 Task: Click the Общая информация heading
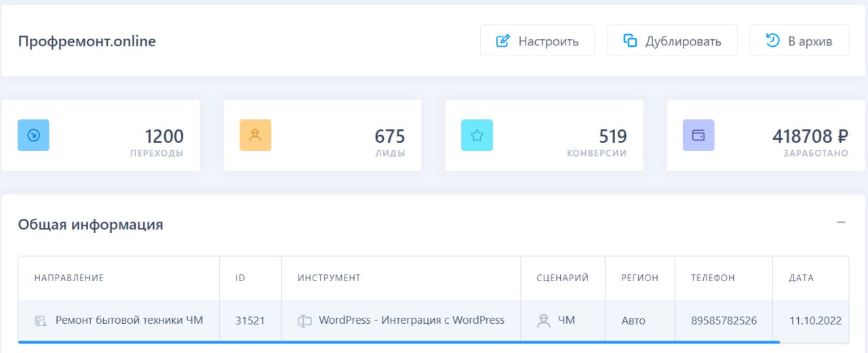coord(90,224)
